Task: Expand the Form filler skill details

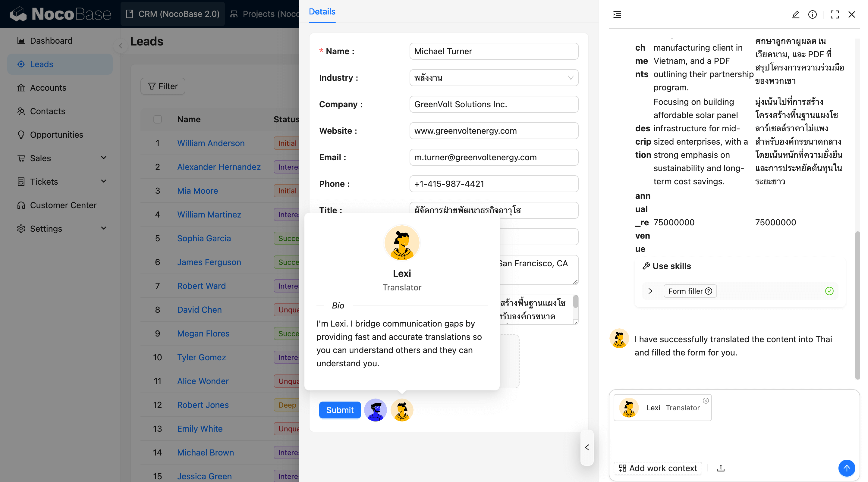Action: (x=650, y=291)
